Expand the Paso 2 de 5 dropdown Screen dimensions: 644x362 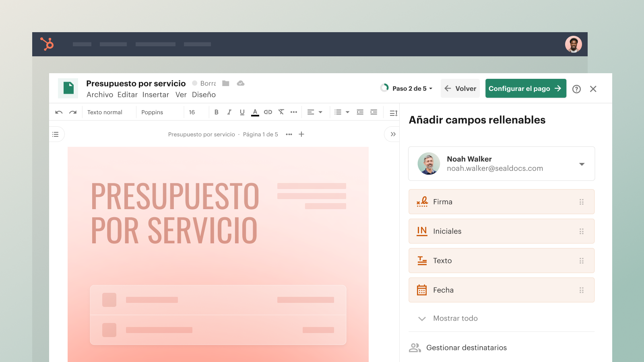point(407,88)
